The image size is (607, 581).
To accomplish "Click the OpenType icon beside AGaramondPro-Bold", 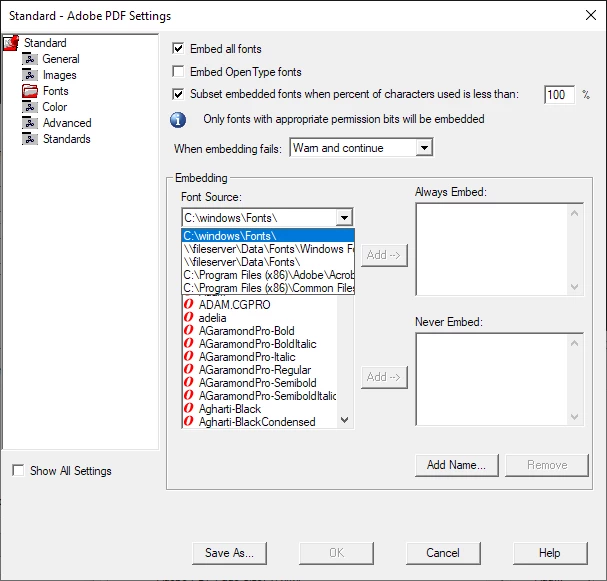I will pyautogui.click(x=189, y=330).
